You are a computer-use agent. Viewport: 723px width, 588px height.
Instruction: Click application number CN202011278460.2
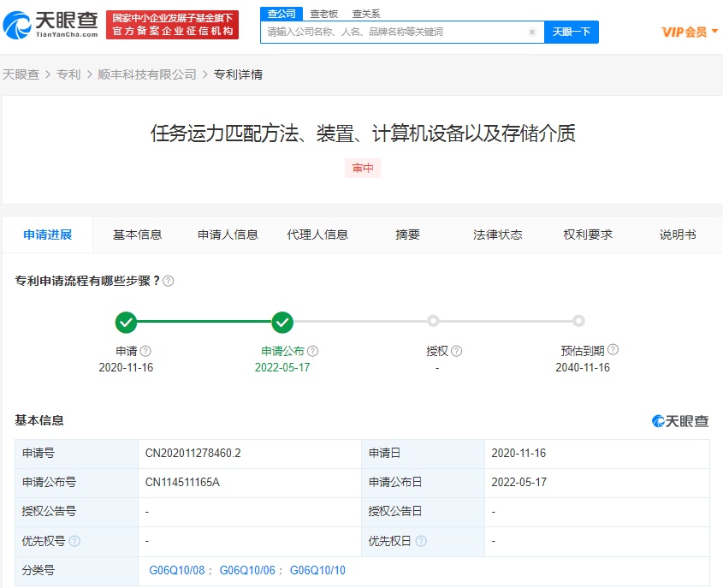(x=193, y=454)
